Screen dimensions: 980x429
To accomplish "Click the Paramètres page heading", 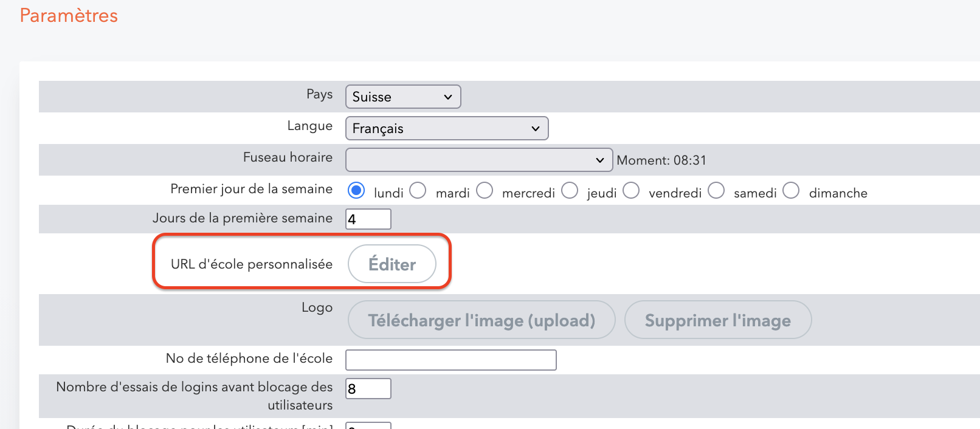I will coord(69,16).
